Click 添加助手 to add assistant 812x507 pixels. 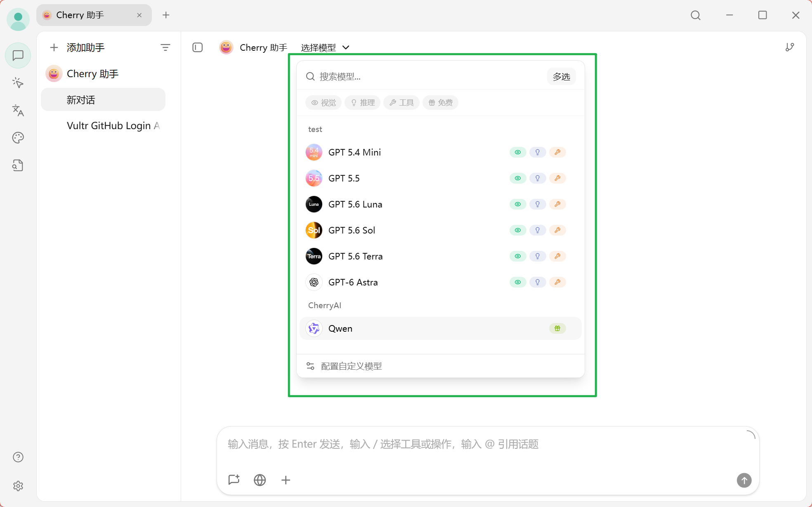coord(77,48)
